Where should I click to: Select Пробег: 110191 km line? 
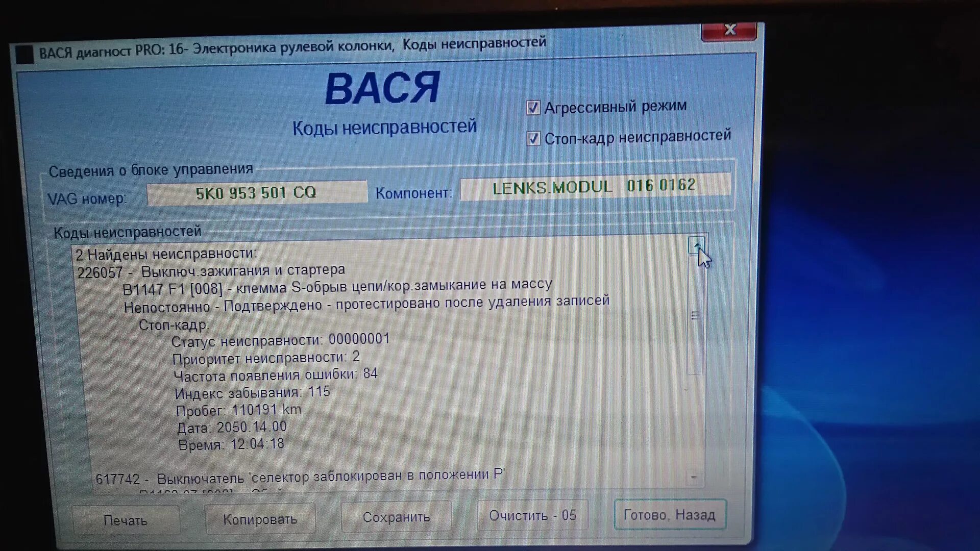pos(238,410)
